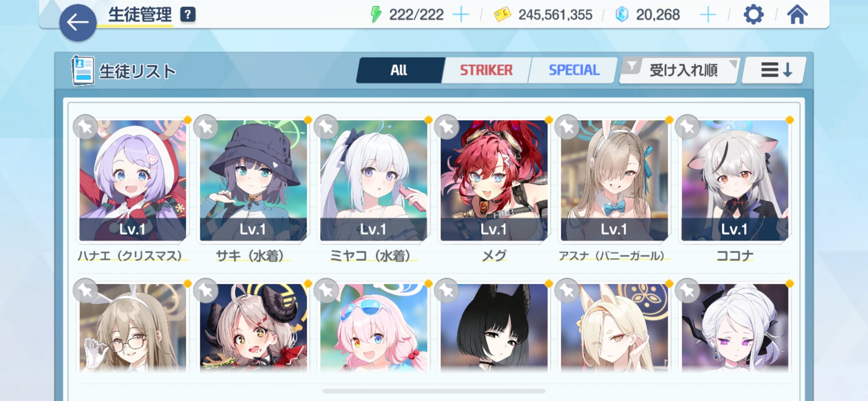This screenshot has width=868, height=401.
Task: Toggle the favorite pin on ココナ
Action: tap(687, 127)
